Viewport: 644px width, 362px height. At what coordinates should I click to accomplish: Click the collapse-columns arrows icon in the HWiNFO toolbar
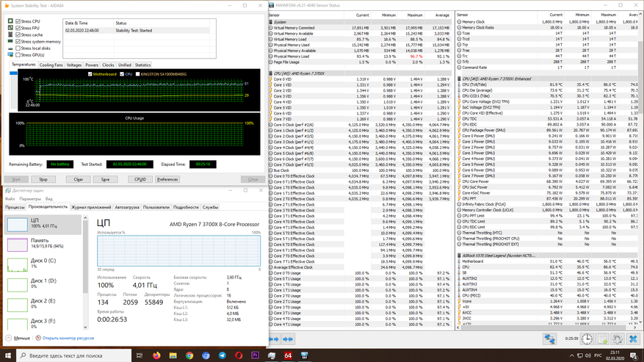point(288,339)
